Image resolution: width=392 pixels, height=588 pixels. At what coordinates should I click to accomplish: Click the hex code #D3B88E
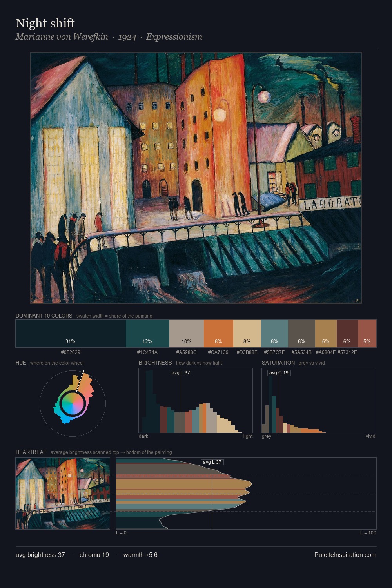247,352
